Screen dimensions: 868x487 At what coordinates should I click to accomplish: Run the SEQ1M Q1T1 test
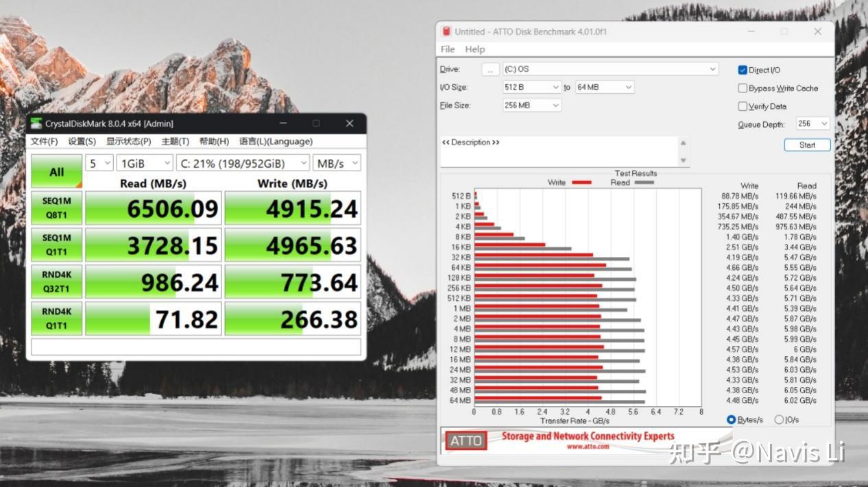click(x=57, y=245)
